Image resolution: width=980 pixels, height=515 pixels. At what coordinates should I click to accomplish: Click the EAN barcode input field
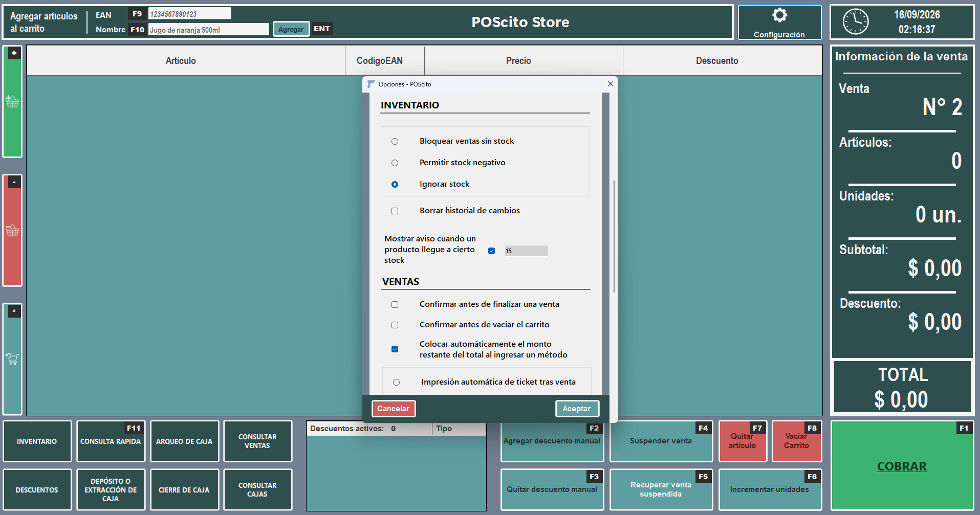click(189, 14)
